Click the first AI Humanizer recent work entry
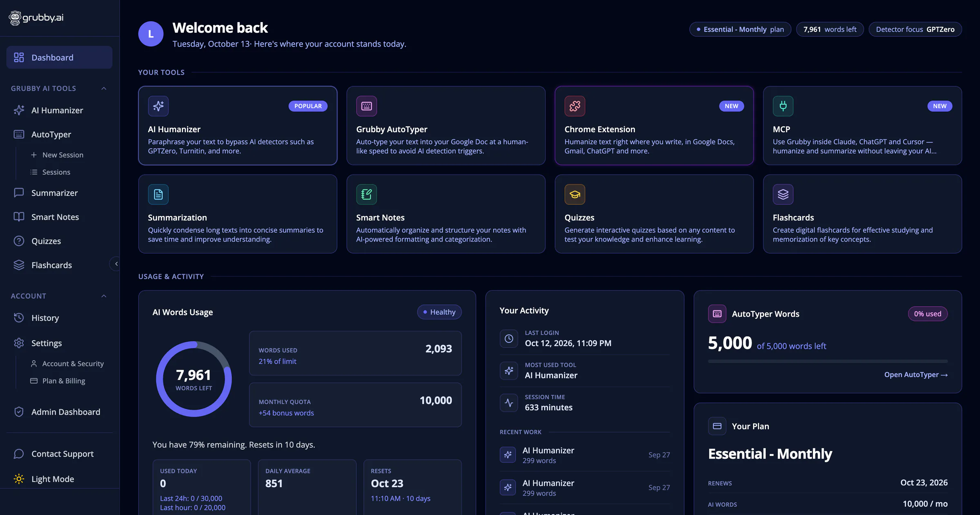The width and height of the screenshot is (980, 515). pyautogui.click(x=585, y=455)
